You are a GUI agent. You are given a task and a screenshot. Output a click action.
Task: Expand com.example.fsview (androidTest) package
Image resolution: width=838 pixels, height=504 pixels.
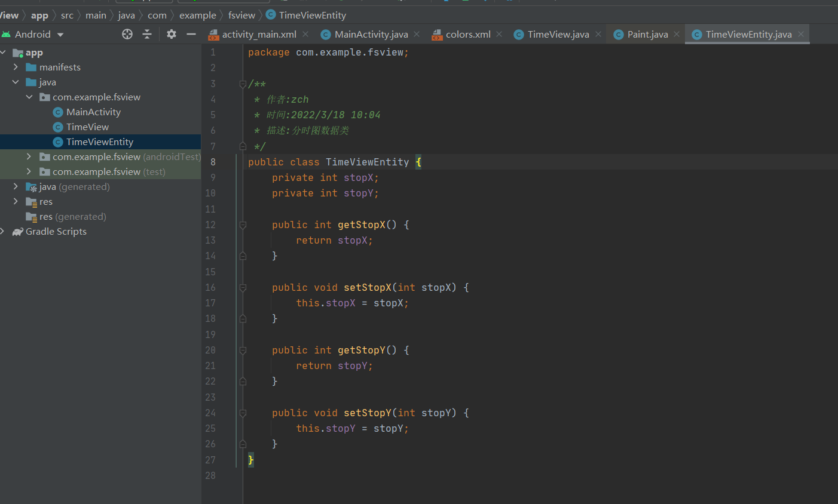tap(29, 157)
